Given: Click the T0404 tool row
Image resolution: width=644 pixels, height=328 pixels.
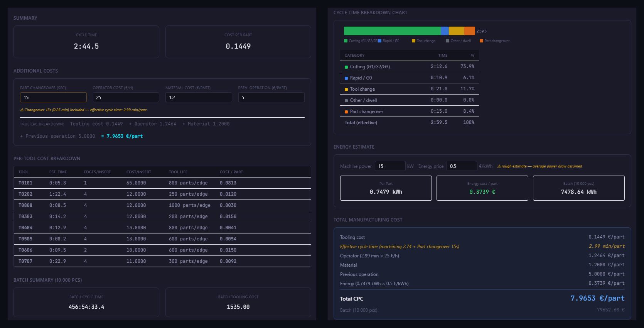Looking at the screenshot, I should point(162,228).
